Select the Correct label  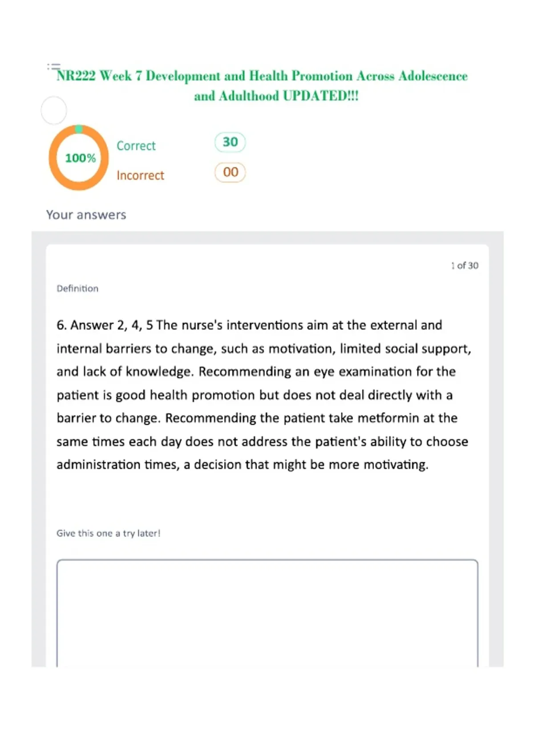coord(136,146)
